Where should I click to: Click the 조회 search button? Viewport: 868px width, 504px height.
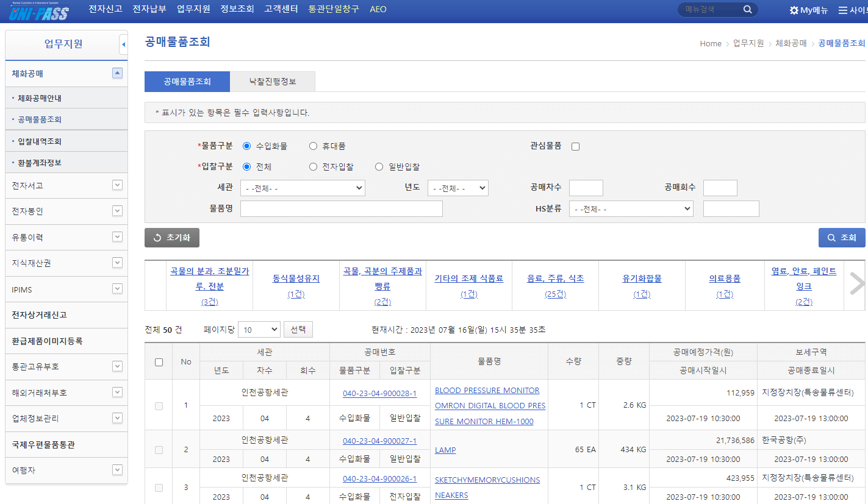coord(842,238)
